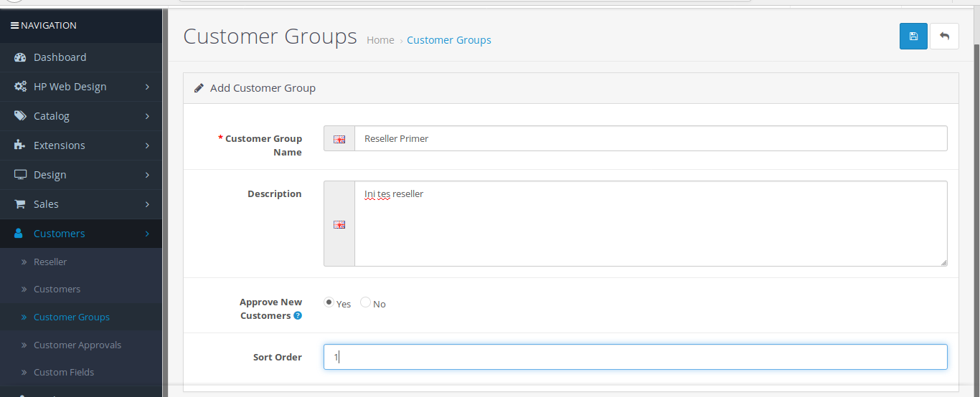Click the blue Save floppy disk icon
The height and width of the screenshot is (397, 980).
coord(913,37)
